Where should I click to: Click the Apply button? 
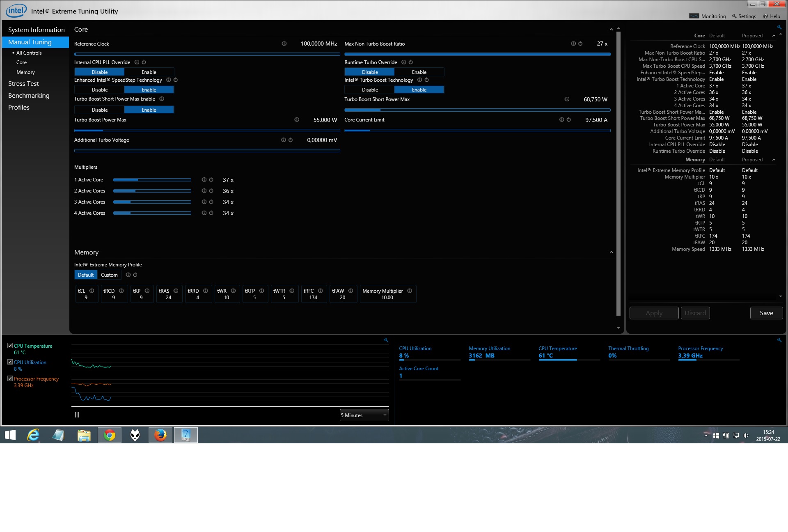pos(654,313)
